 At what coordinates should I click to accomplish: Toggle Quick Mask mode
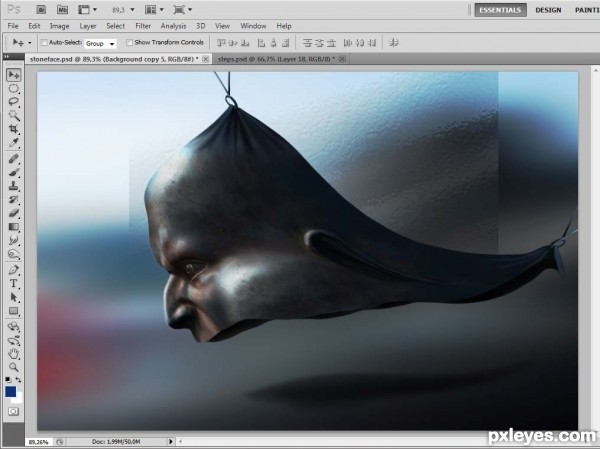pyautogui.click(x=14, y=412)
